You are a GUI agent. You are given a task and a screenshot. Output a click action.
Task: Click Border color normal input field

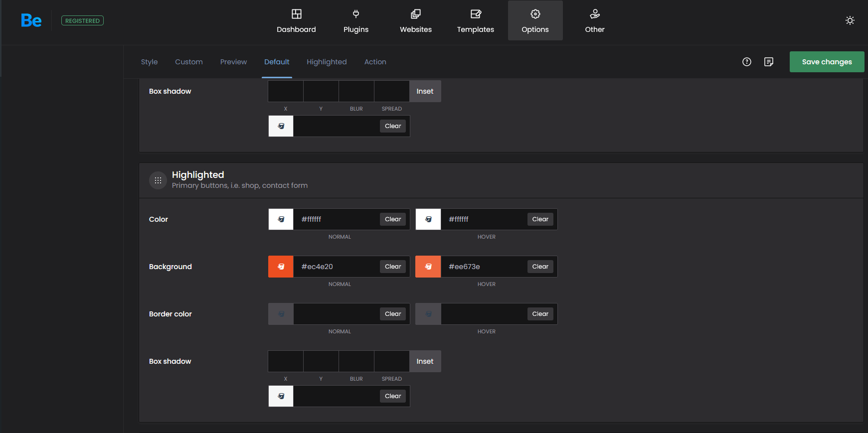[x=337, y=314]
